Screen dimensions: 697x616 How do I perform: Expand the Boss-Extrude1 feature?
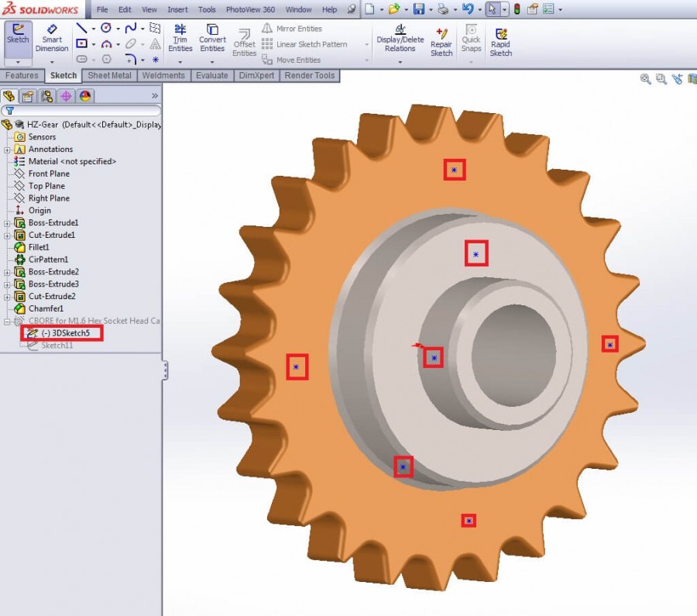pos(8,222)
